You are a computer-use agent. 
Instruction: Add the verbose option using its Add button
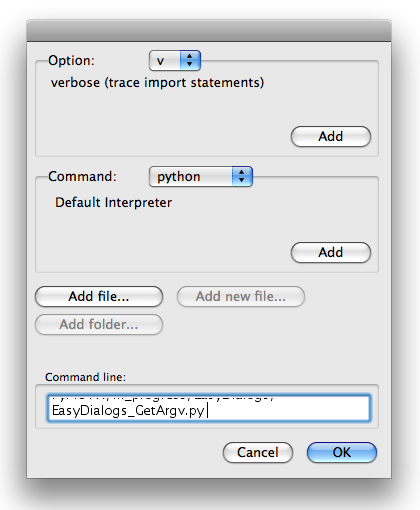pyautogui.click(x=331, y=136)
